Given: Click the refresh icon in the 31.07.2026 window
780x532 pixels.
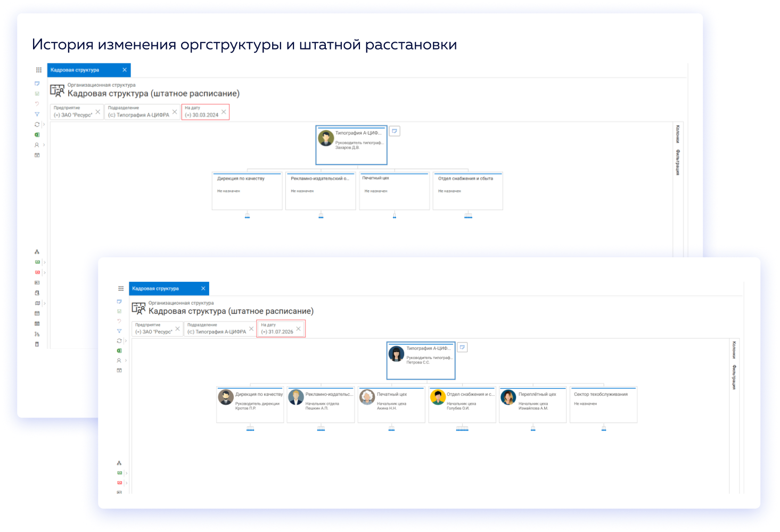Looking at the screenshot, I should tap(119, 341).
